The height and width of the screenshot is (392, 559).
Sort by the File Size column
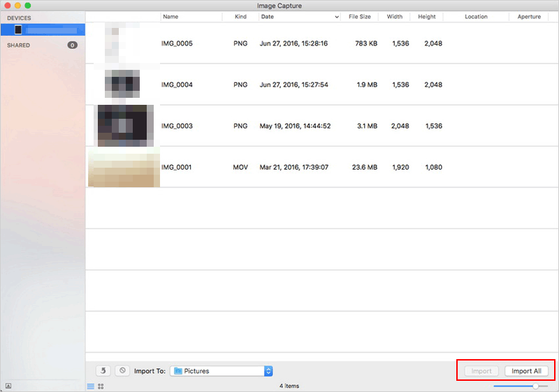click(359, 17)
